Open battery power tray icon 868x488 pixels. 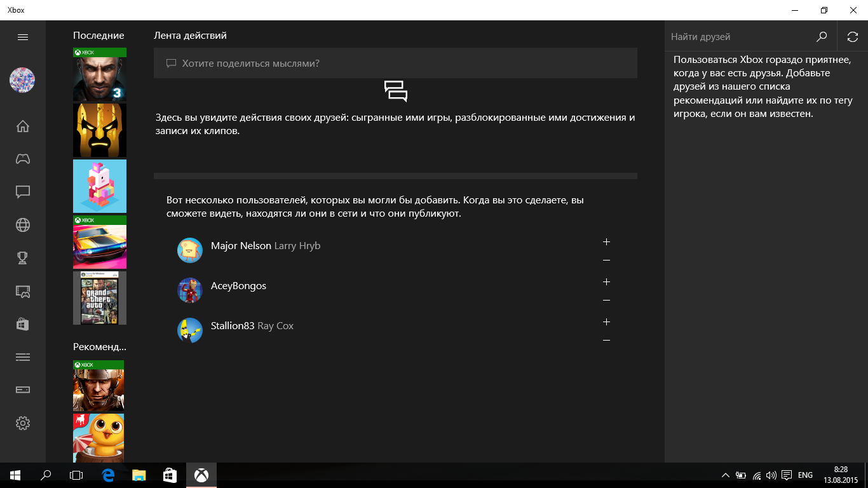[741, 475]
